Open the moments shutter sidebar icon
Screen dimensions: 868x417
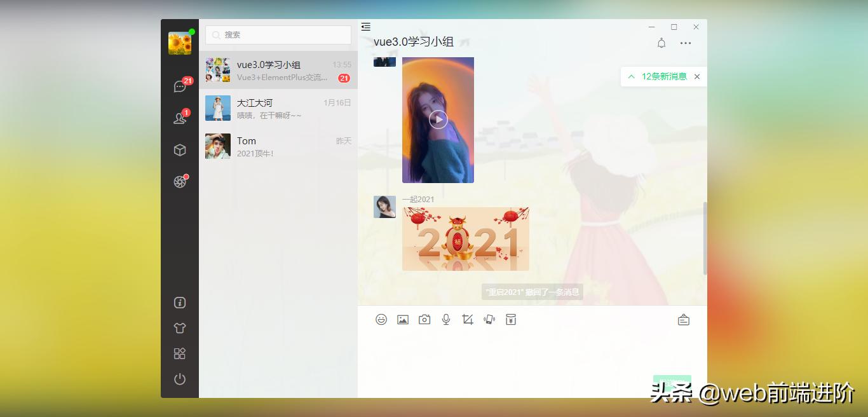click(180, 182)
